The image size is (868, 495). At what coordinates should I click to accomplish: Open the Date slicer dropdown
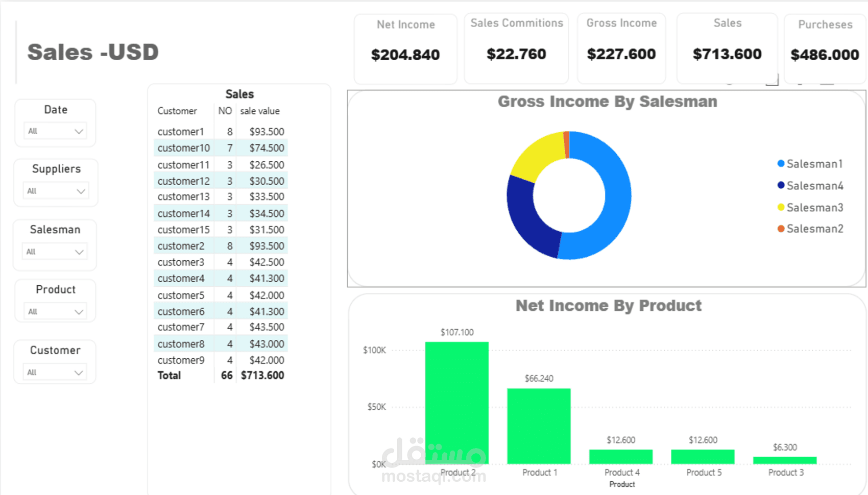coord(55,131)
